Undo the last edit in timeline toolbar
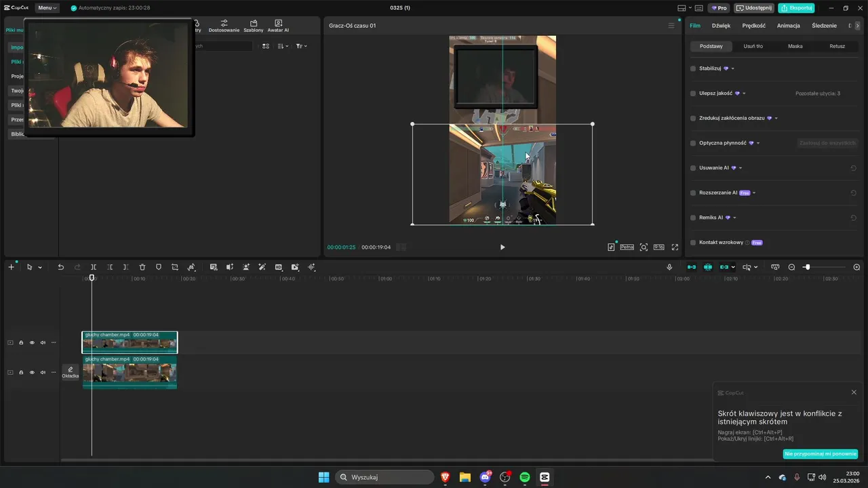 point(60,267)
